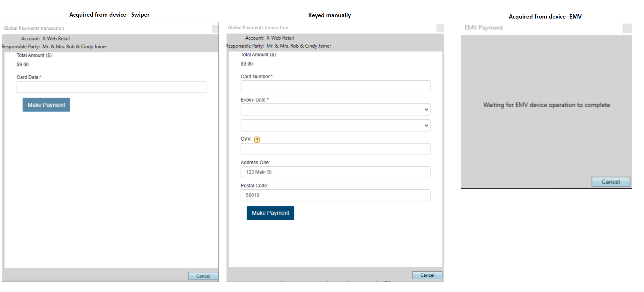Select the Card Number field

coord(335,86)
